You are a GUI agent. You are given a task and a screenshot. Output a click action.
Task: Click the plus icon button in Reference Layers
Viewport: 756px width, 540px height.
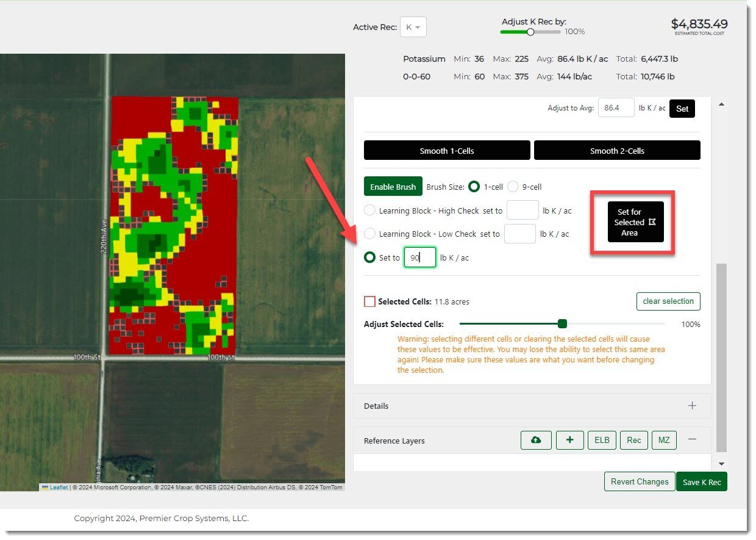click(x=570, y=441)
